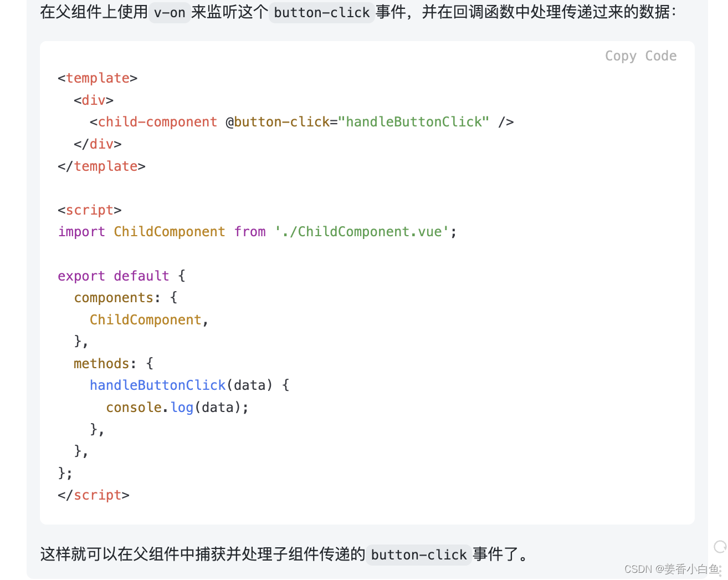Click the closing '</script>' tag line

[x=94, y=495]
